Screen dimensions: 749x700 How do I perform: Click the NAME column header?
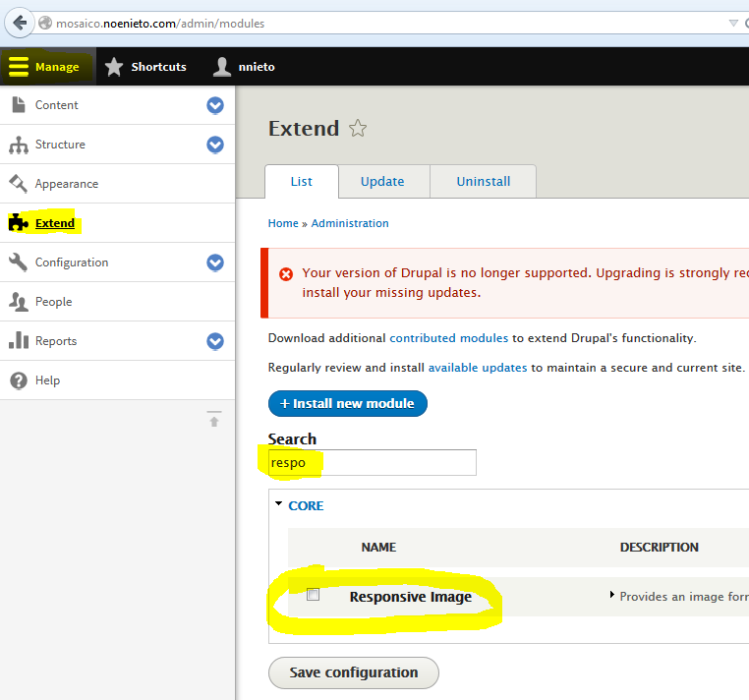click(378, 547)
